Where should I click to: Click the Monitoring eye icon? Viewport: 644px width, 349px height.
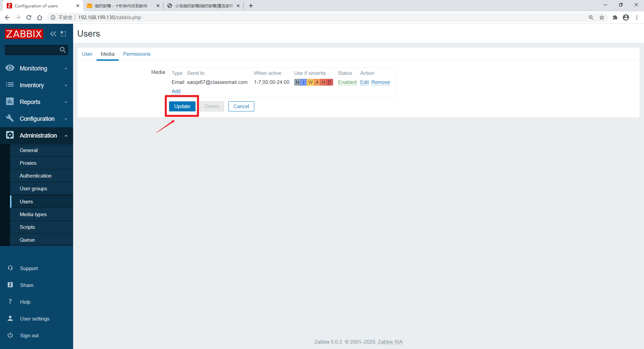[x=10, y=68]
